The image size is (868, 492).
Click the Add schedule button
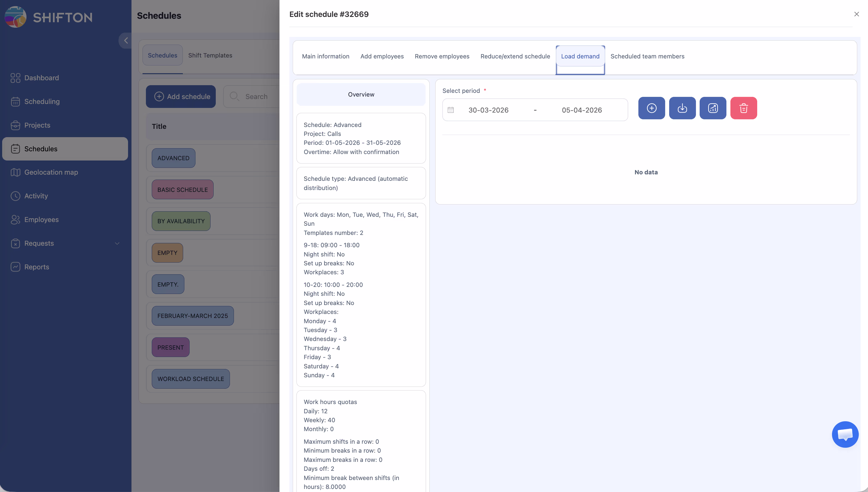[181, 97]
